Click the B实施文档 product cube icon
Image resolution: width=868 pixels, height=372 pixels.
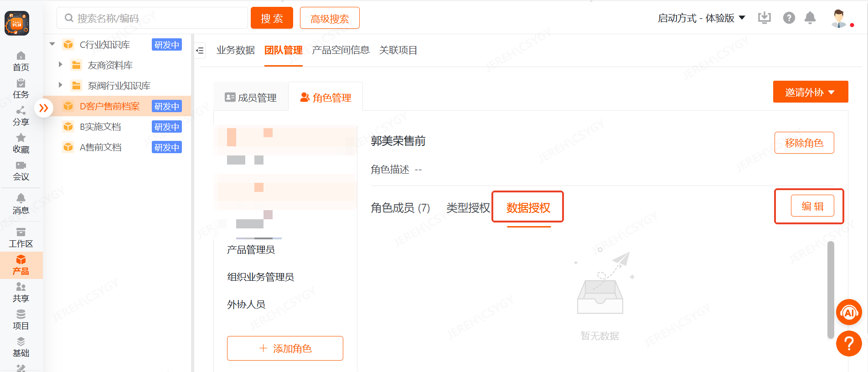pos(68,127)
